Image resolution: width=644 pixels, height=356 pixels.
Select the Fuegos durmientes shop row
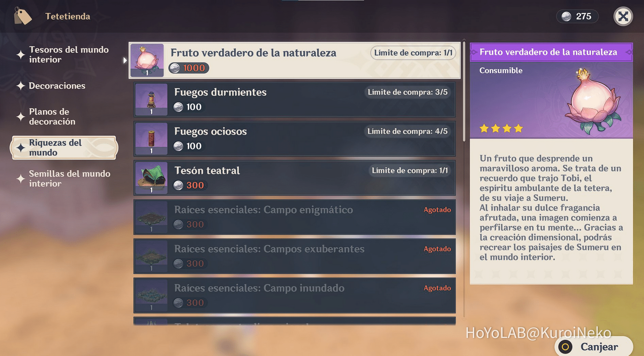[x=295, y=100]
